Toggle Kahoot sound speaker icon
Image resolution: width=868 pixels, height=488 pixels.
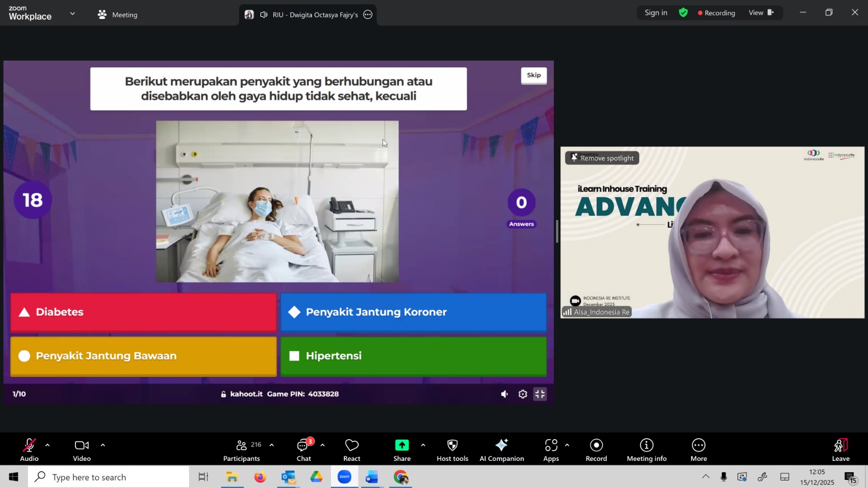click(505, 394)
